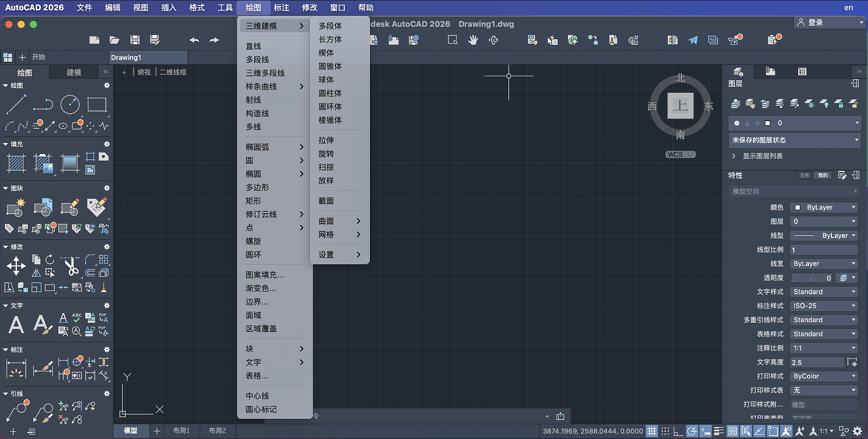
Task: Select the Rectangle tool in the Draw panel
Action: click(x=97, y=104)
